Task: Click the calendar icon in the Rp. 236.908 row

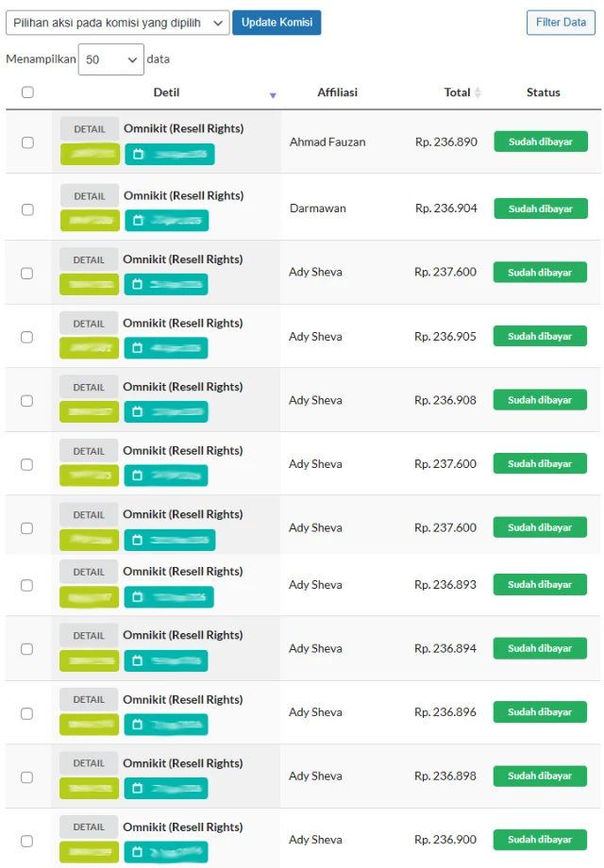Action: click(138, 411)
